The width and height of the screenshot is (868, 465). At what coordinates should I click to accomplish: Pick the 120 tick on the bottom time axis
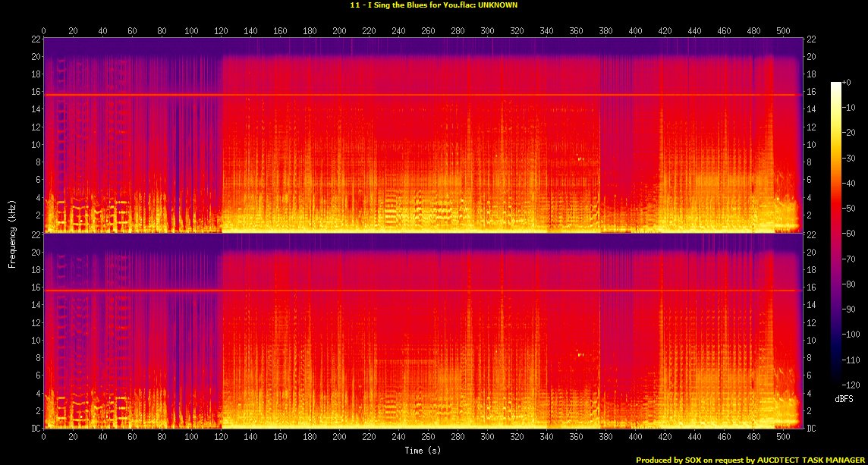(x=222, y=437)
